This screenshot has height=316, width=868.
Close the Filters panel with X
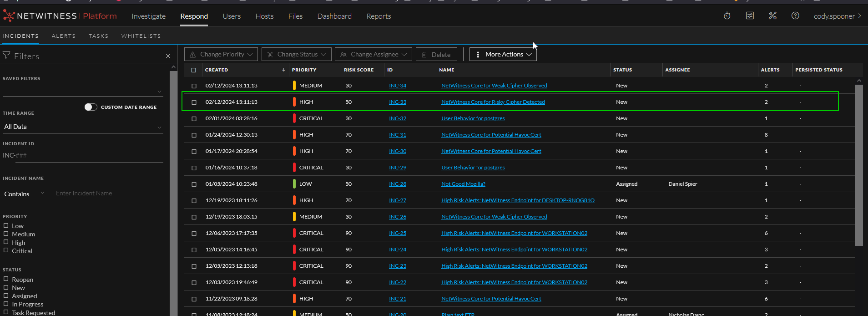pos(168,56)
